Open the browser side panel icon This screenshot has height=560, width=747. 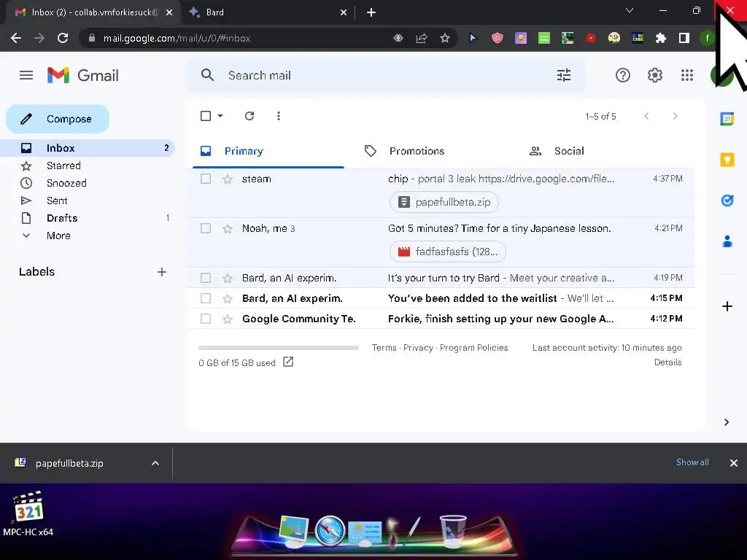(x=684, y=38)
